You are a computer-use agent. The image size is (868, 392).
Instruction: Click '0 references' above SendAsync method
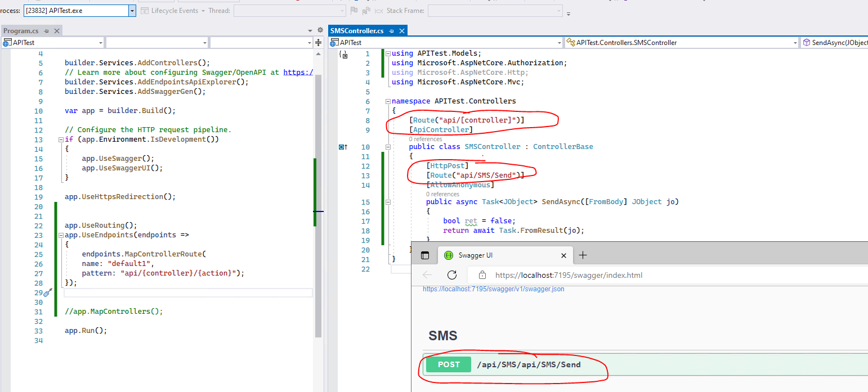442,194
